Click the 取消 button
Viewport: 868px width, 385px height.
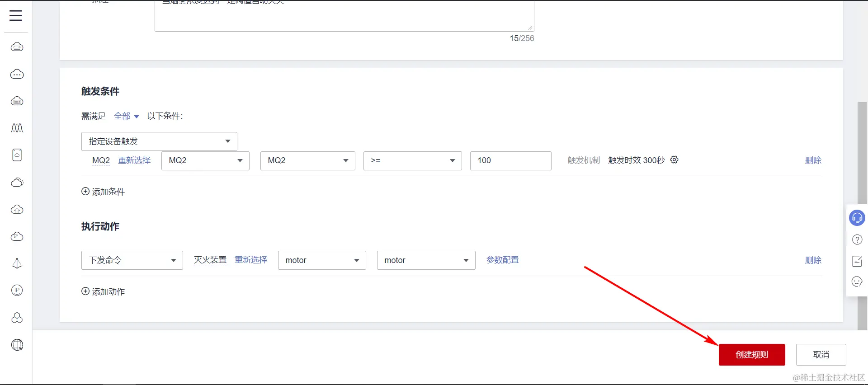click(821, 355)
